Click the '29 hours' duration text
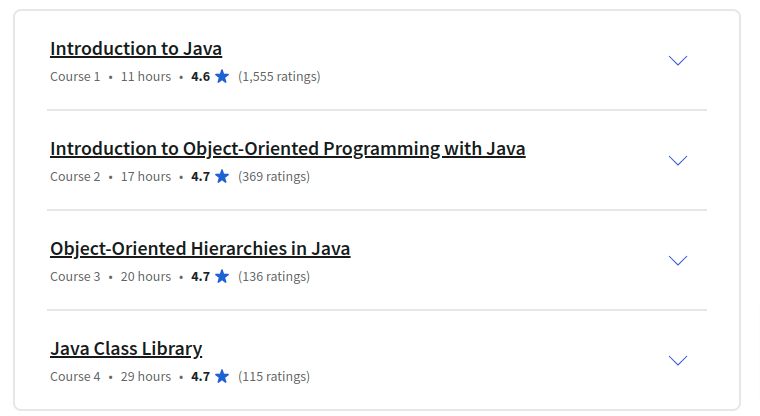 click(x=146, y=376)
